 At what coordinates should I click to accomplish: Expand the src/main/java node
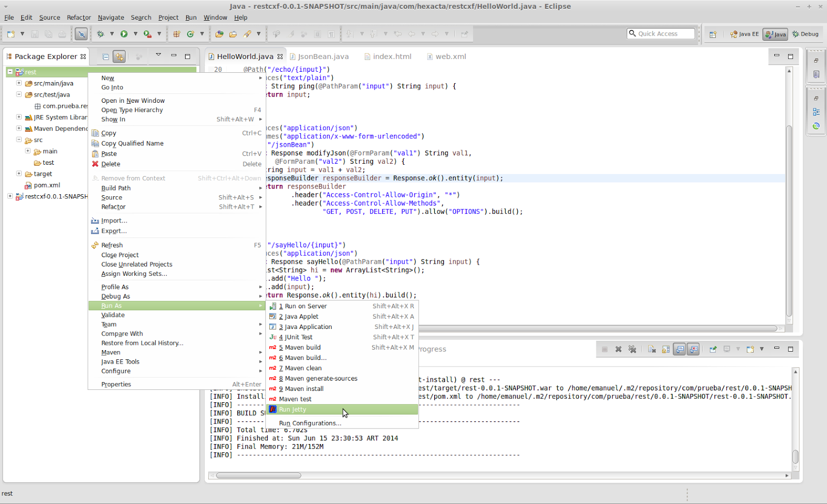[19, 83]
